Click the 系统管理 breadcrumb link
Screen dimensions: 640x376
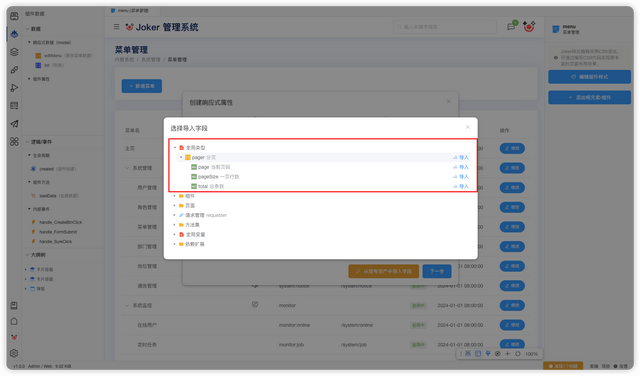[x=151, y=60]
